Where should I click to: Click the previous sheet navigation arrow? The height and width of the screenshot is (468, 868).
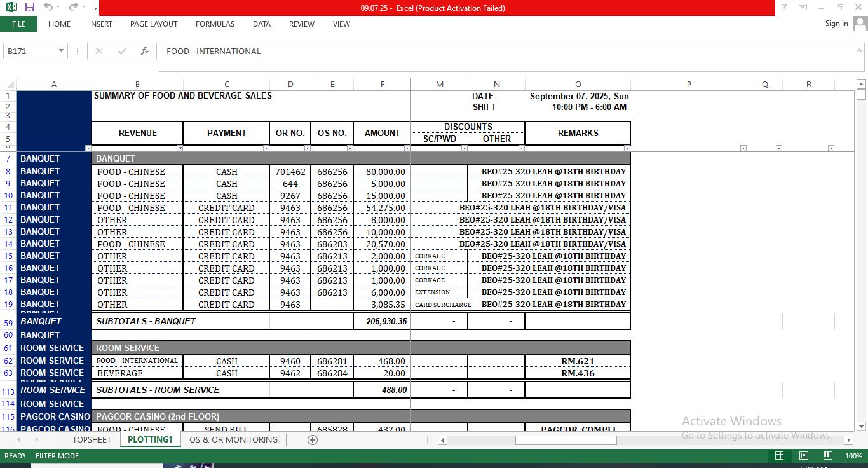click(x=18, y=440)
